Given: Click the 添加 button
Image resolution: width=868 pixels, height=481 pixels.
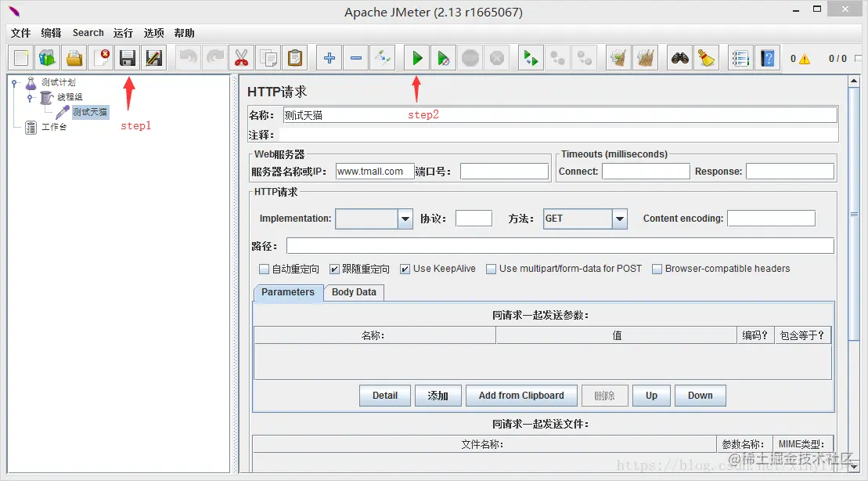Looking at the screenshot, I should click(438, 396).
